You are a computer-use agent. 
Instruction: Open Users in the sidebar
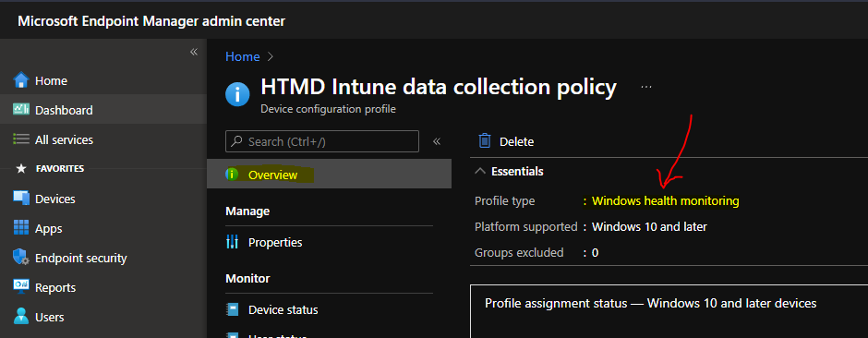[103, 317]
